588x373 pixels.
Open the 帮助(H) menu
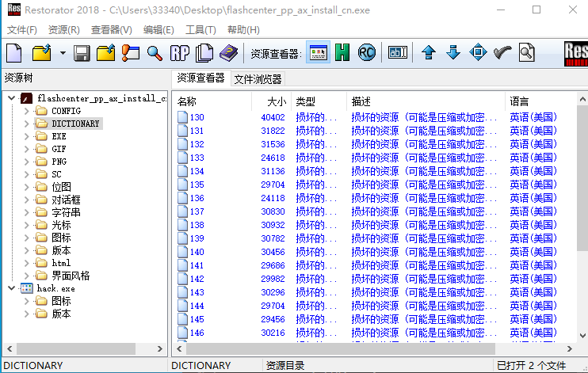[x=243, y=29]
